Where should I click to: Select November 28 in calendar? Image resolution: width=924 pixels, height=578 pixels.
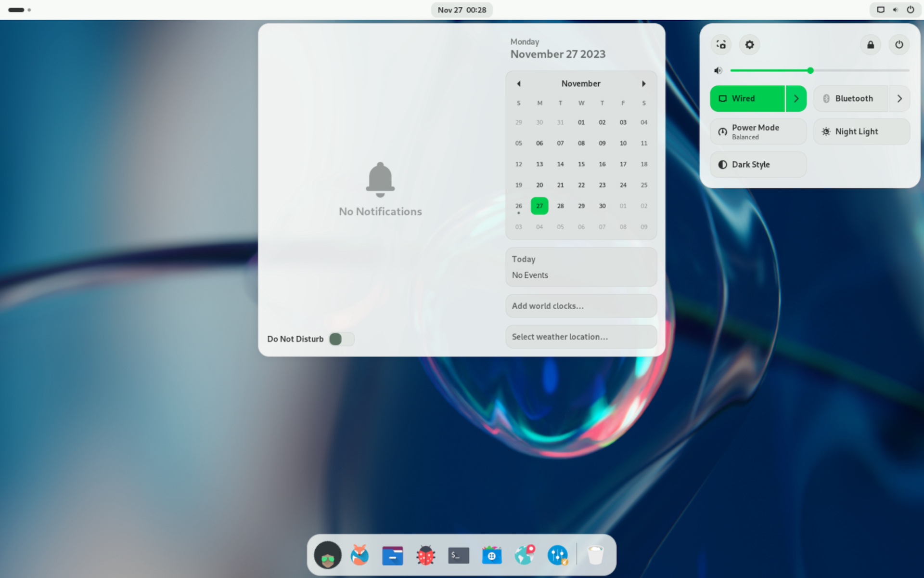pyautogui.click(x=561, y=206)
